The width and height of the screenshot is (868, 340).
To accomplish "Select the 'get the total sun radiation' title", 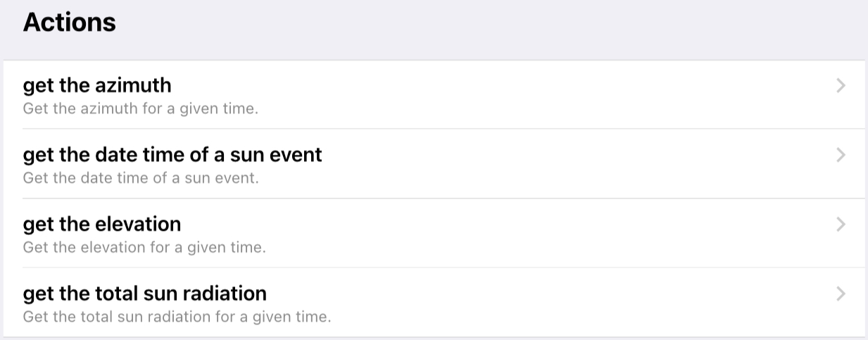I will (x=145, y=293).
